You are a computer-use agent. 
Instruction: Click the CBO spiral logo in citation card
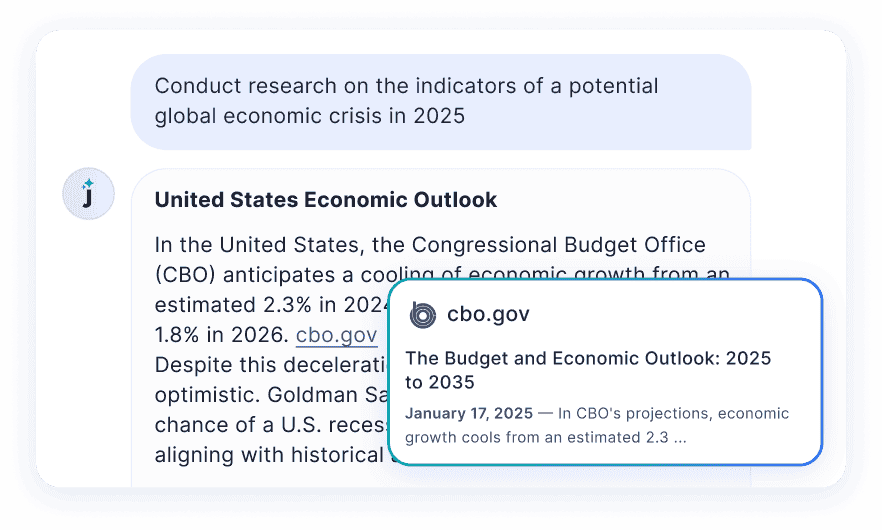[x=422, y=315]
